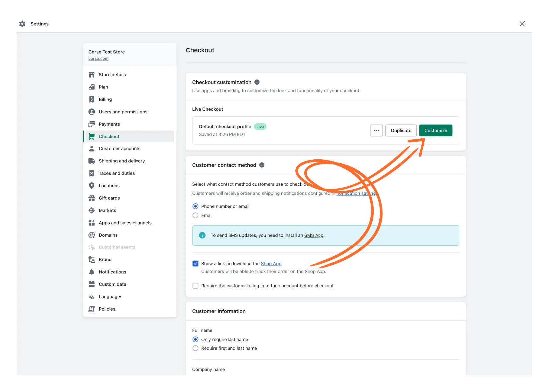Viewport: 549px width, 392px height.
Task: Click the Settings gear icon in the header
Action: pos(22,24)
